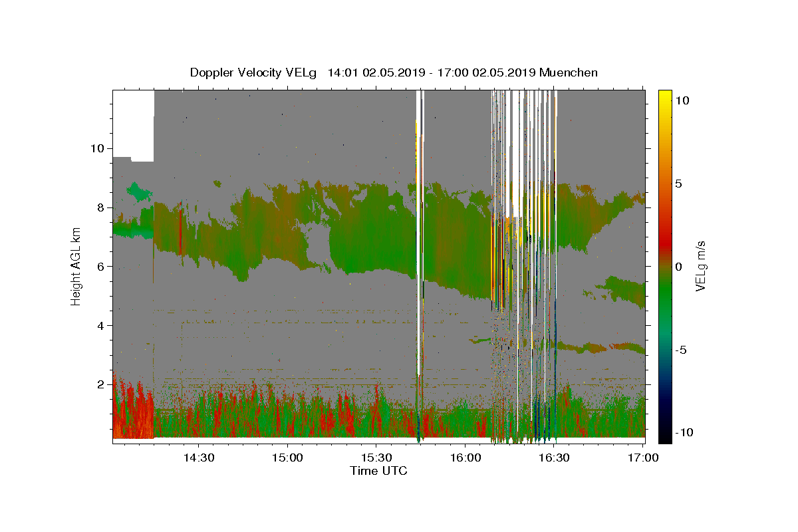
Task: Click the 14:30 time tick label
Action: tap(199, 458)
